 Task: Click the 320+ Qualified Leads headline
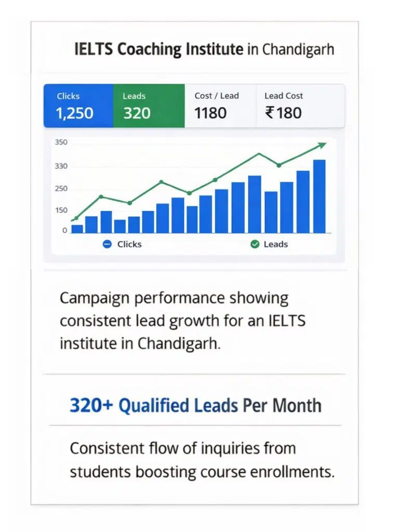click(x=195, y=405)
